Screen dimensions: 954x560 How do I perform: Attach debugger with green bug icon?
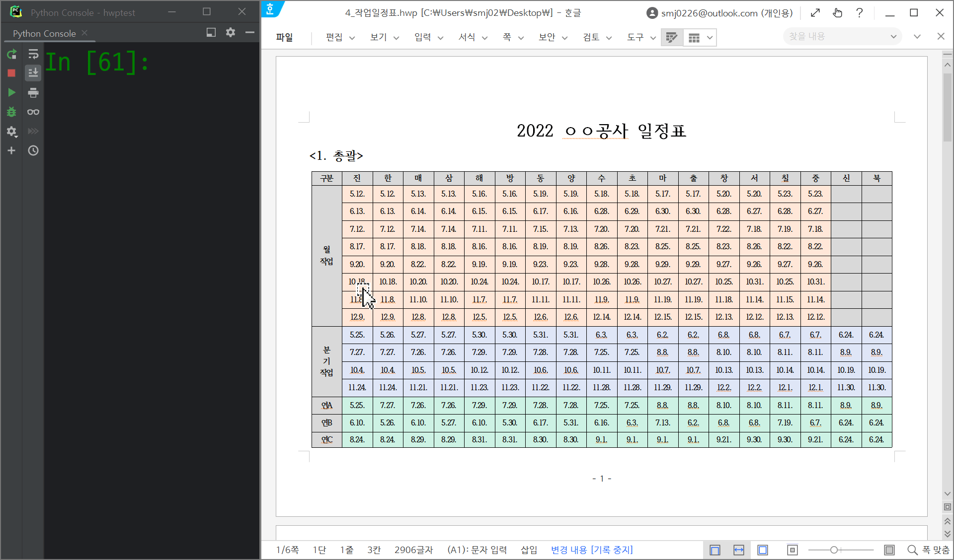pyautogui.click(x=11, y=112)
